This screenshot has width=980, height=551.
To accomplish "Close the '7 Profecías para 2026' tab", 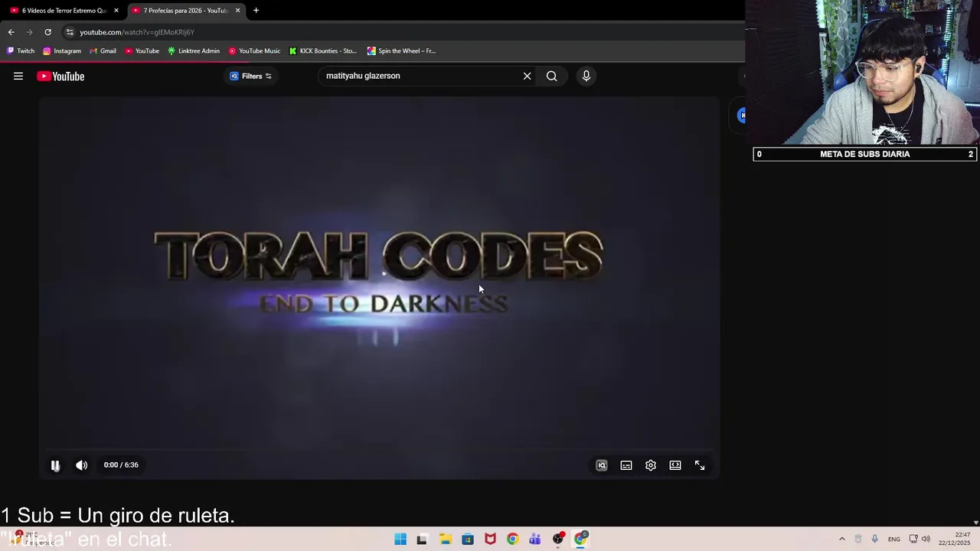I will (237, 11).
